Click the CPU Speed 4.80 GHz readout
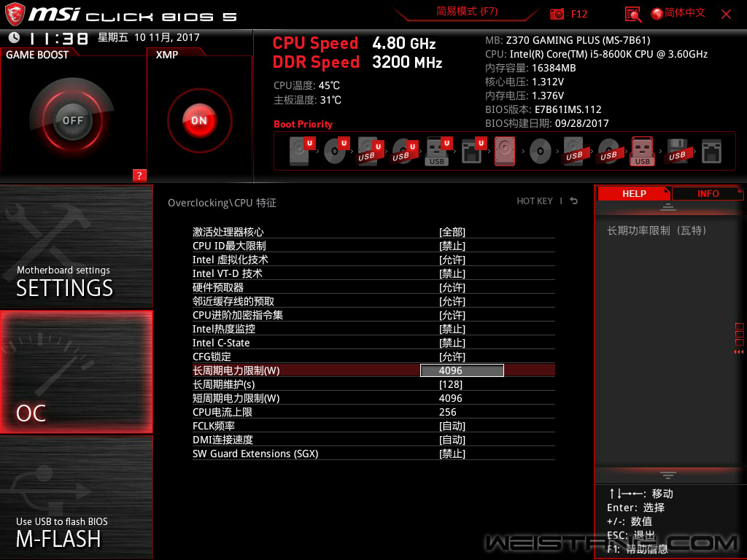The height and width of the screenshot is (560, 747). [x=354, y=43]
